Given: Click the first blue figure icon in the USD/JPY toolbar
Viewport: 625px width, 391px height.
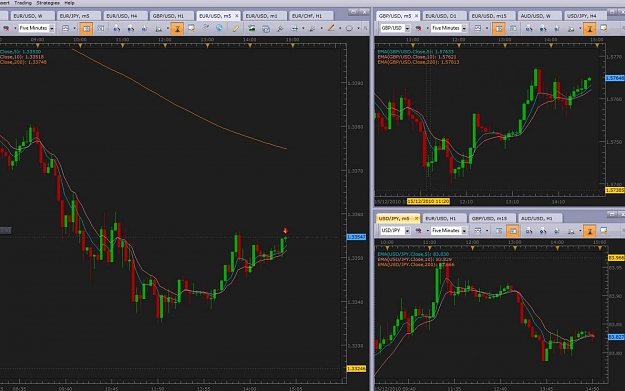Looking at the screenshot, I should click(529, 231).
